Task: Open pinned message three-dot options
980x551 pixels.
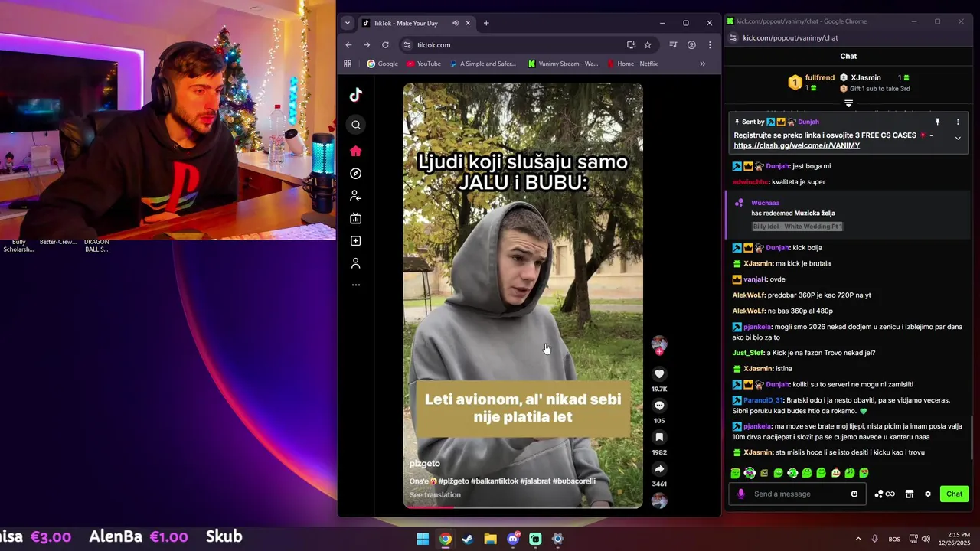Action: pyautogui.click(x=958, y=122)
